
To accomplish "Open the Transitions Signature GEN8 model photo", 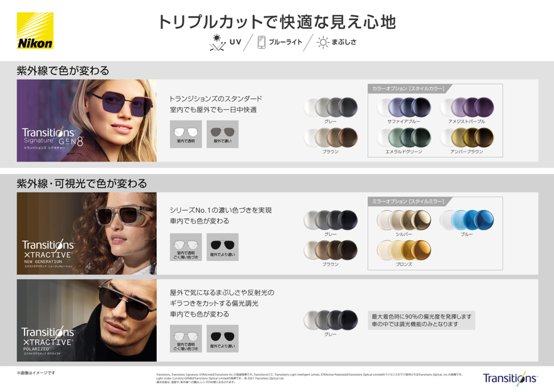I will coord(87,120).
